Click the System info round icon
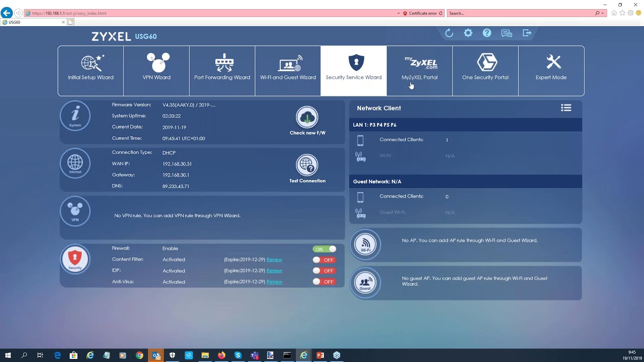 pyautogui.click(x=75, y=116)
